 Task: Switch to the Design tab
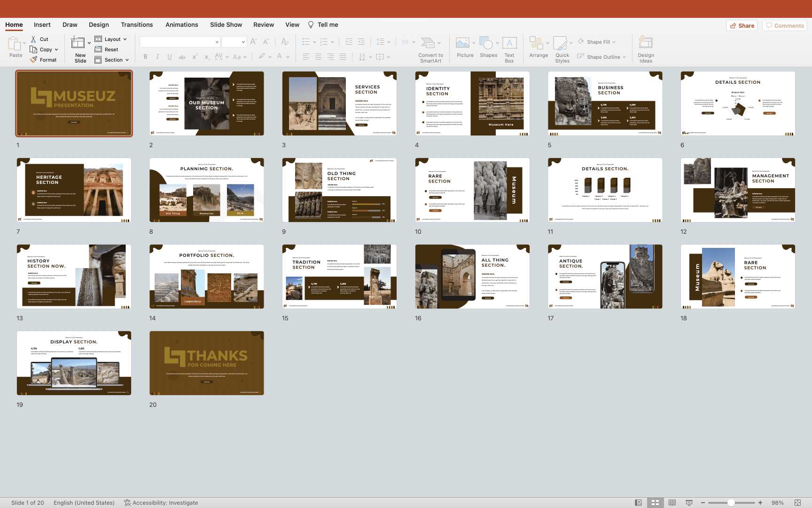click(99, 24)
